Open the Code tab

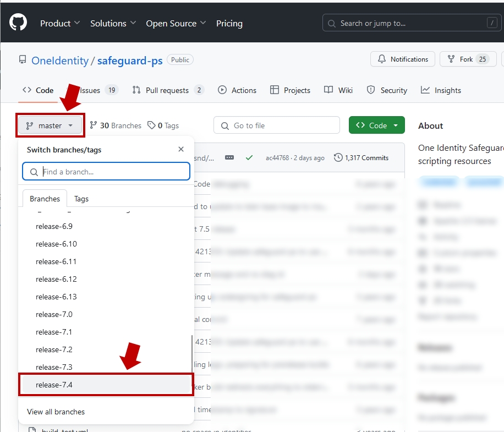(x=38, y=90)
